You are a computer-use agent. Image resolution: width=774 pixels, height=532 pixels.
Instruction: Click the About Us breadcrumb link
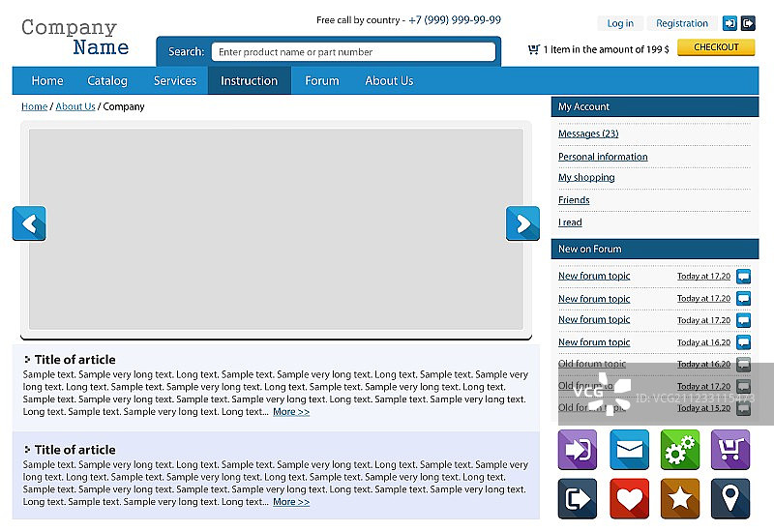75,106
